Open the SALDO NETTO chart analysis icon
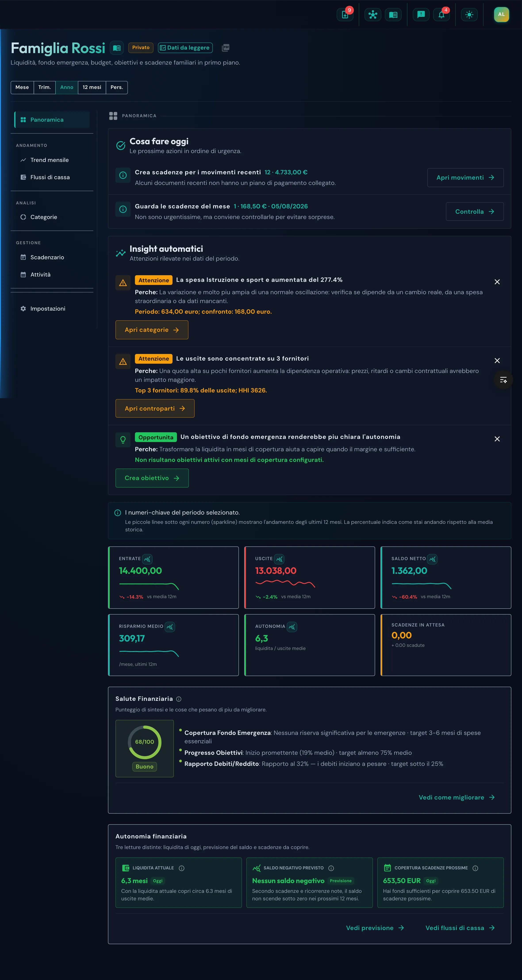This screenshot has height=980, width=522. 432,559
